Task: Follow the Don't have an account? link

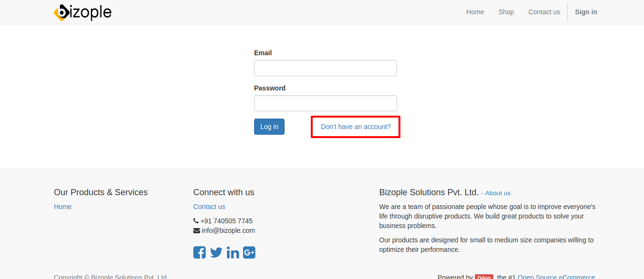Action: click(x=356, y=127)
